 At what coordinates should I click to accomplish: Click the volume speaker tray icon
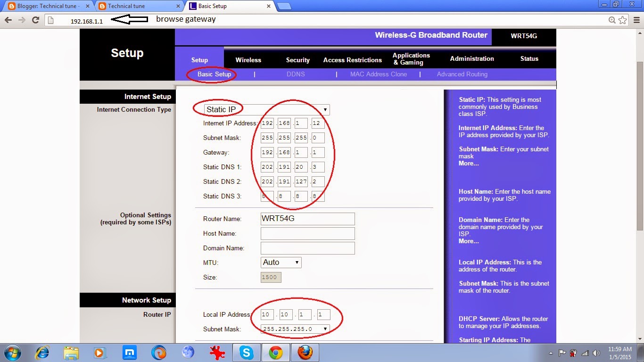[x=596, y=353]
